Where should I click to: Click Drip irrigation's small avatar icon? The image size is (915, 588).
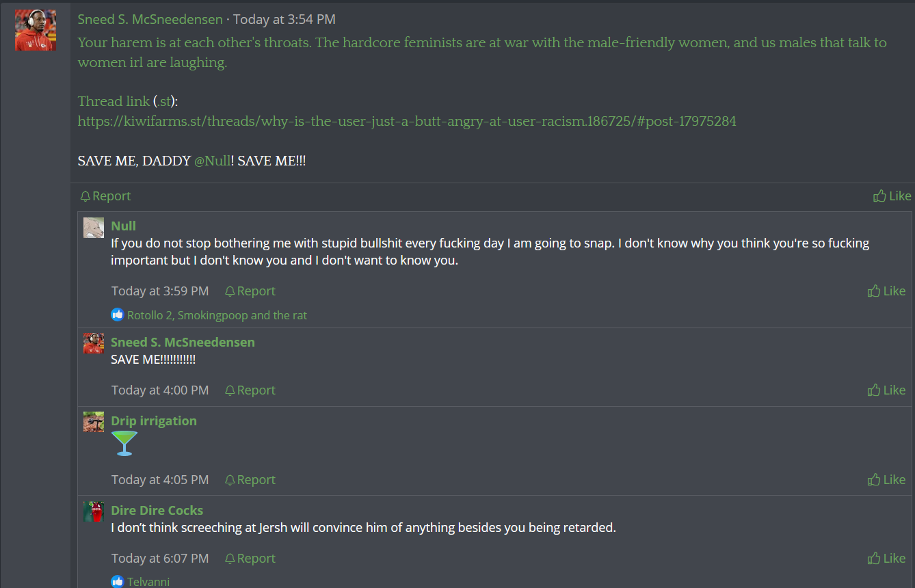tap(94, 422)
